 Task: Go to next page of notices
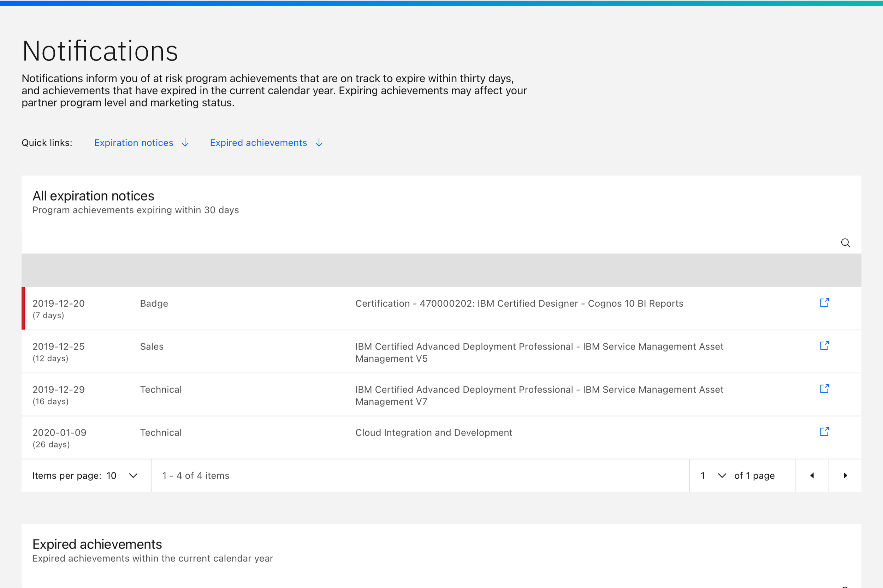click(x=845, y=475)
